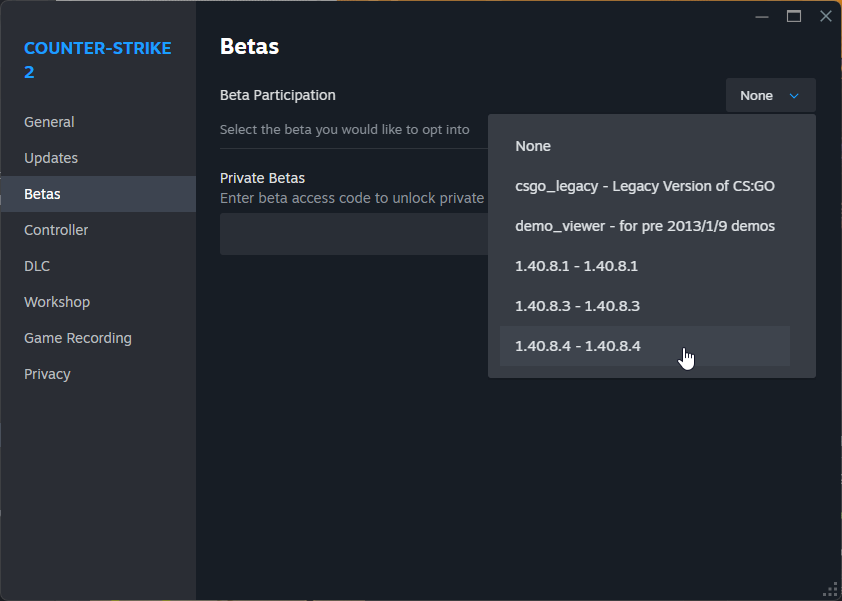Choose beta version 1.40.8.3

[577, 306]
